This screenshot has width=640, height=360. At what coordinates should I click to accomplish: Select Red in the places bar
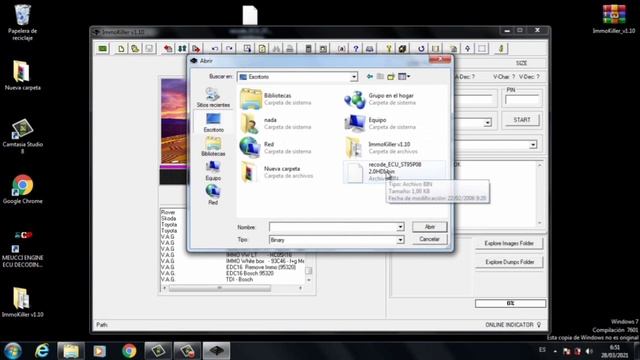[213, 195]
